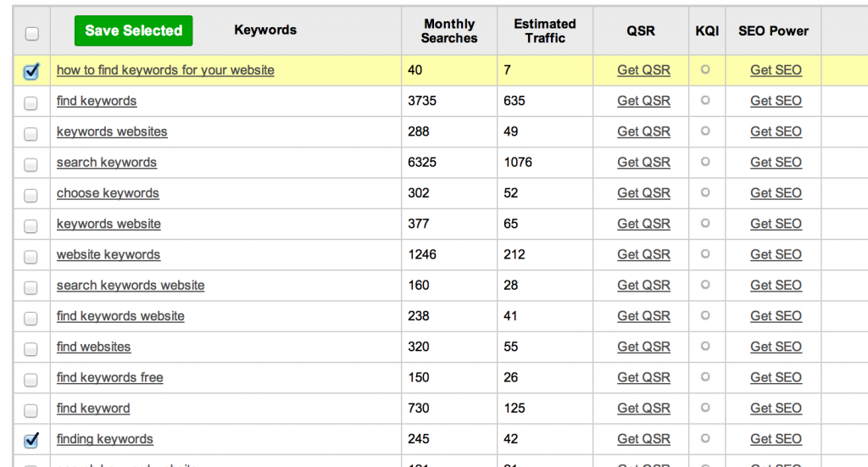The width and height of the screenshot is (868, 467).
Task: Open the 'search keywords' keyword link
Action: 107,163
